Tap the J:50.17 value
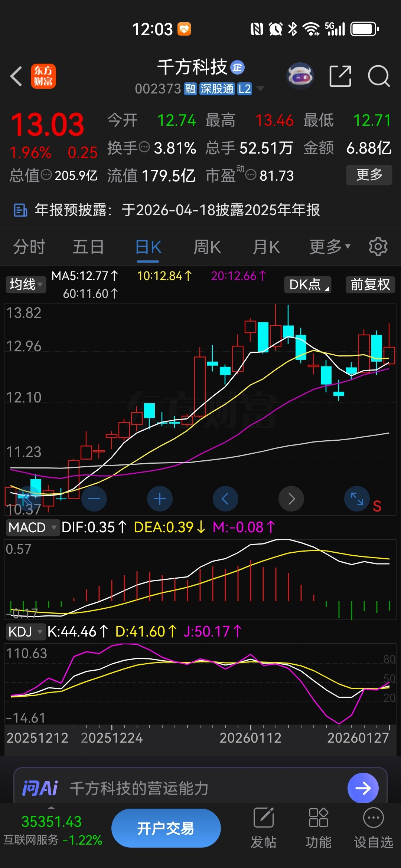The height and width of the screenshot is (868, 401). coord(212,631)
